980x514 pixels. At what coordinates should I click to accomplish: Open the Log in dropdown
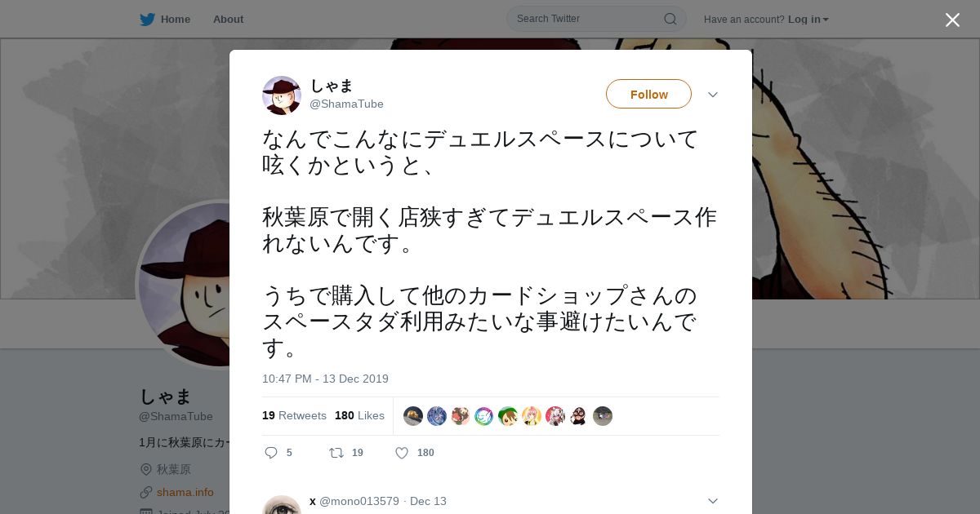808,19
